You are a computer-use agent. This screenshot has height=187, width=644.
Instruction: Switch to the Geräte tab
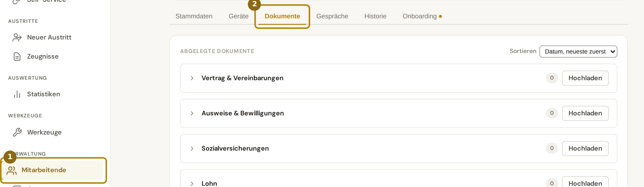click(238, 16)
